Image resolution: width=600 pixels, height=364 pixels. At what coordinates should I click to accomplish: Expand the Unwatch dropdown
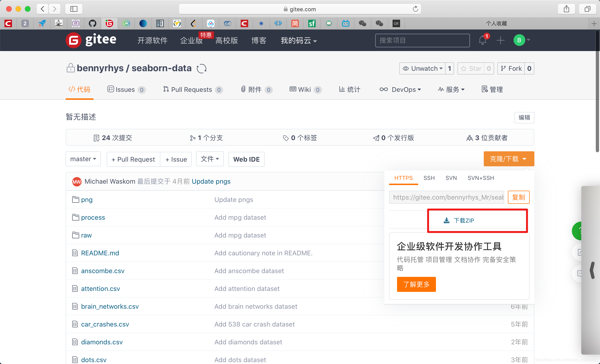[423, 69]
